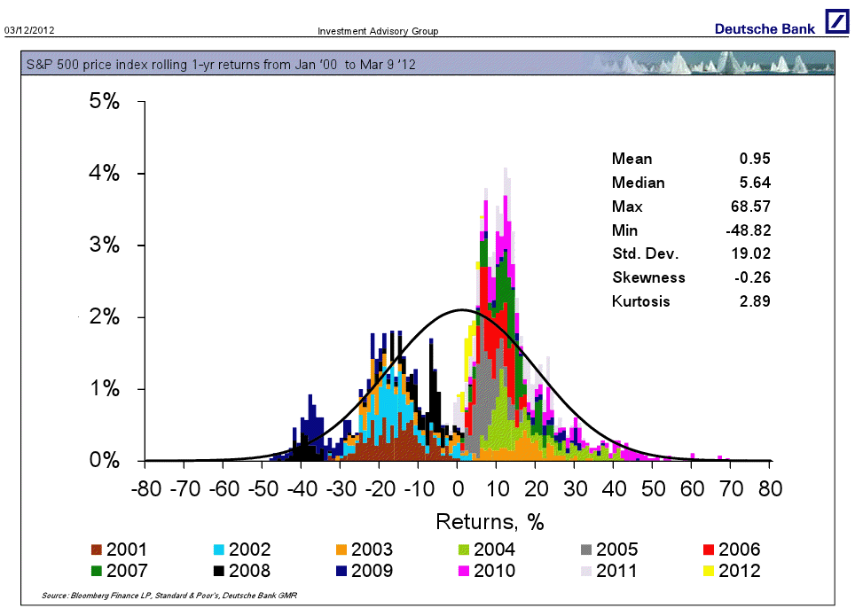This screenshot has width=855, height=616.
Task: Select the 2006 red legend swatch
Action: pos(709,550)
